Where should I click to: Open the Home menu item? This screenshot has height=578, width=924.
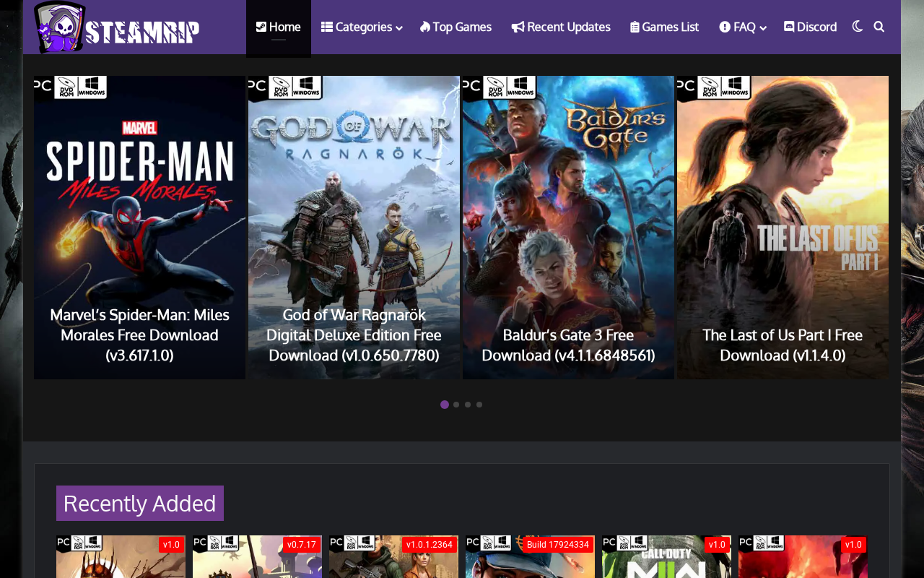coord(279,27)
